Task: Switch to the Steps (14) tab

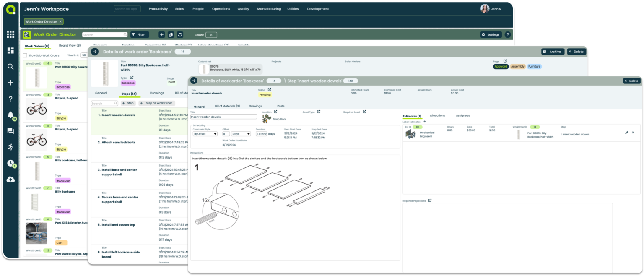Action: (130, 93)
